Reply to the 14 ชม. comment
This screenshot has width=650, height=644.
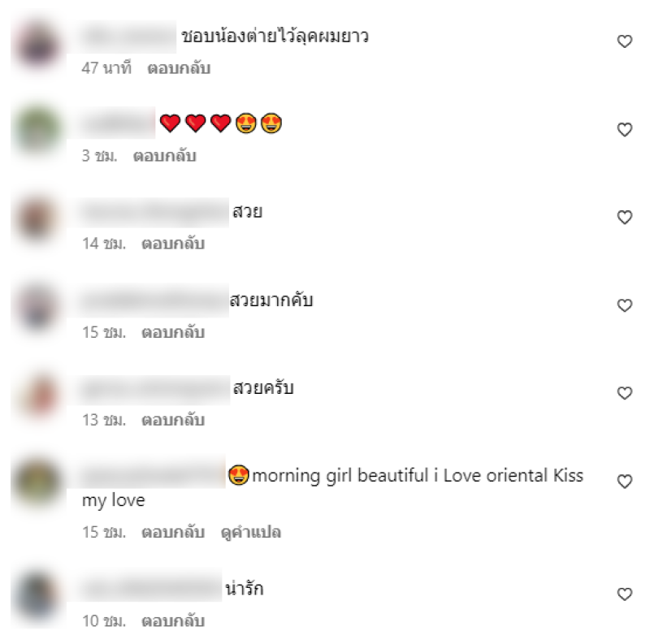click(x=173, y=244)
